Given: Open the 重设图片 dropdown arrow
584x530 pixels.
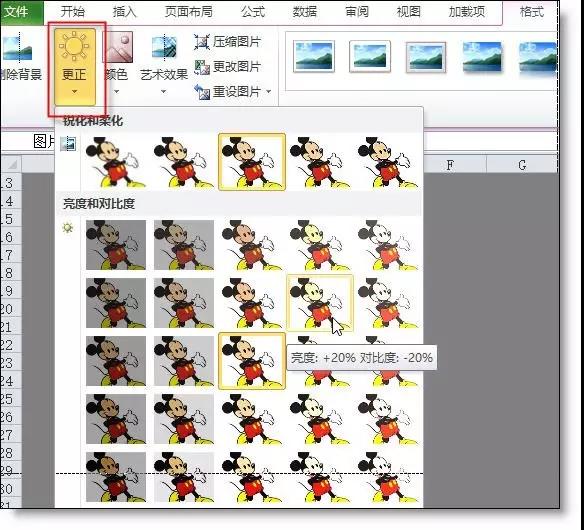Looking at the screenshot, I should coord(269,91).
